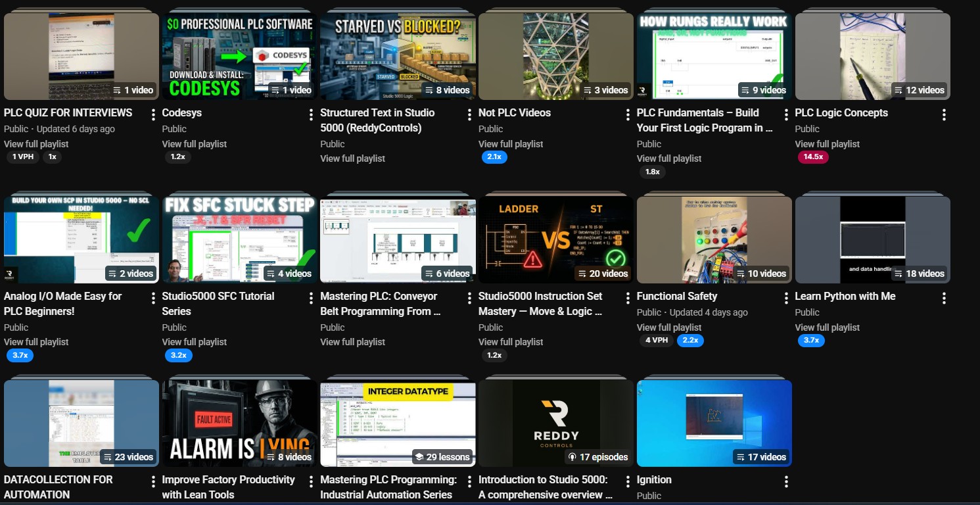Open more options for PLC Logic Concepts

[x=944, y=115]
